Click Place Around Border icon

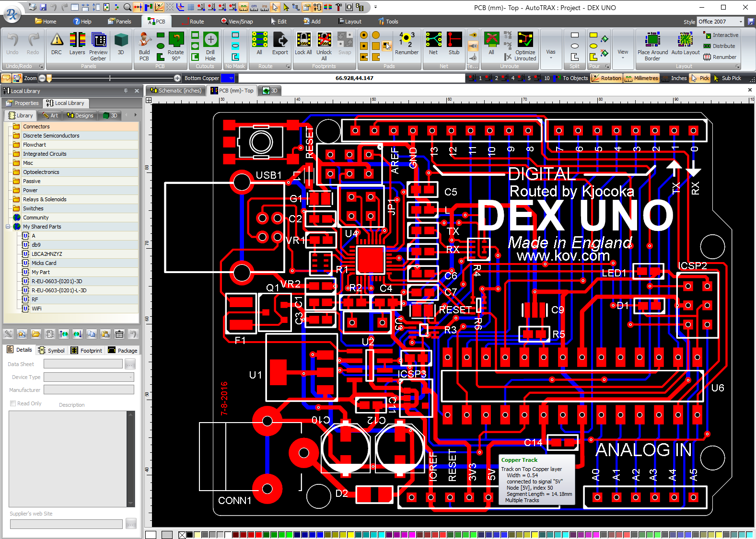click(652, 46)
